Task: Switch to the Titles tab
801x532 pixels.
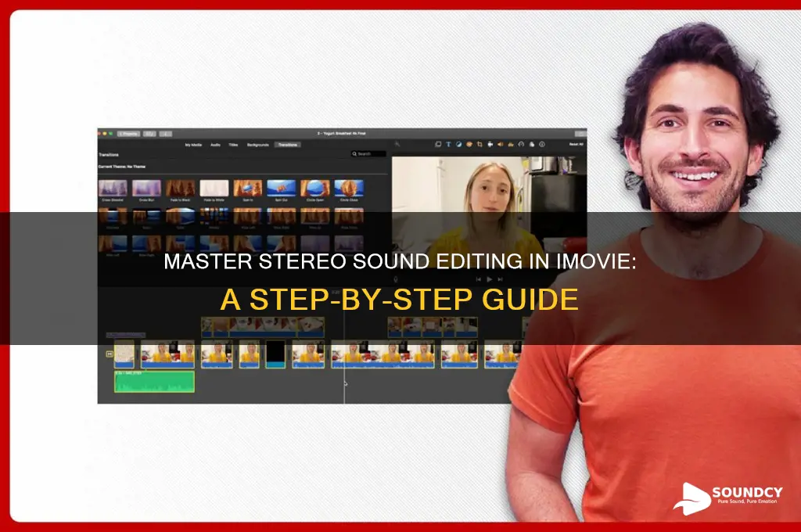Action: (233, 146)
